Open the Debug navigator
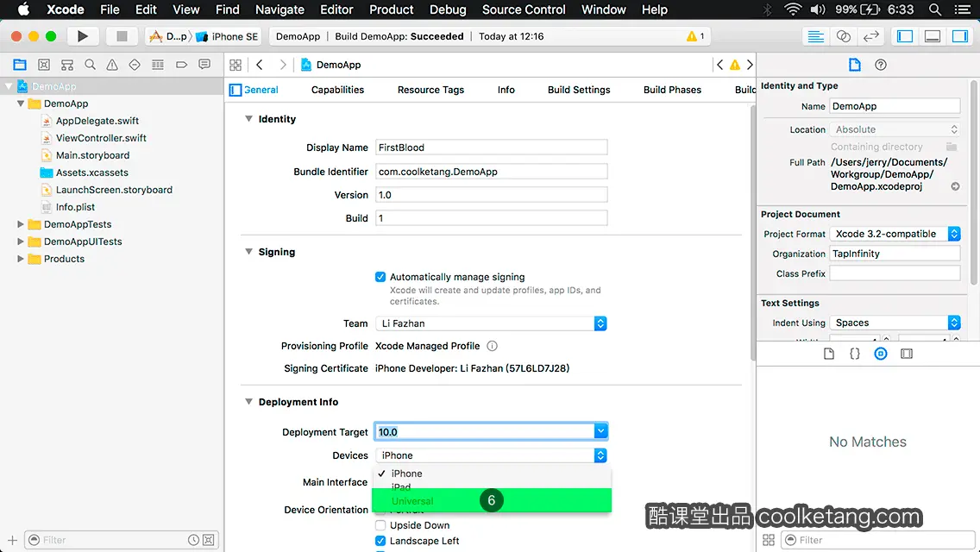This screenshot has height=552, width=980. coord(158,65)
